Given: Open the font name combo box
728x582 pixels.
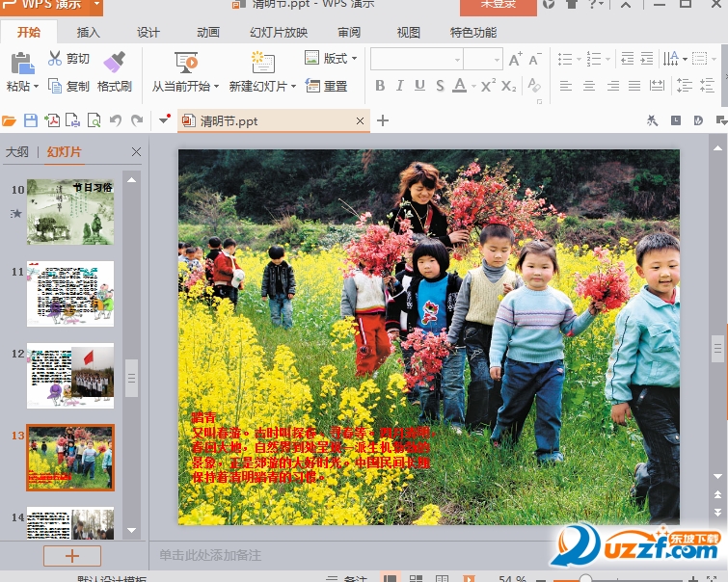Looking at the screenshot, I should click(417, 60).
